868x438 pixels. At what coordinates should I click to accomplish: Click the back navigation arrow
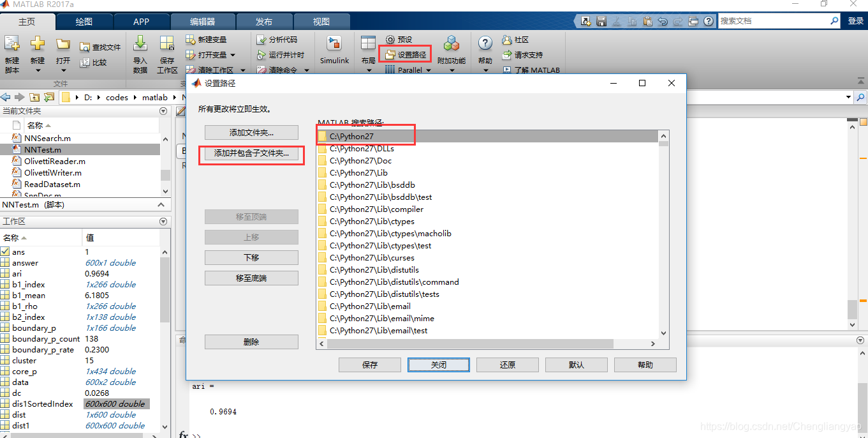point(6,97)
